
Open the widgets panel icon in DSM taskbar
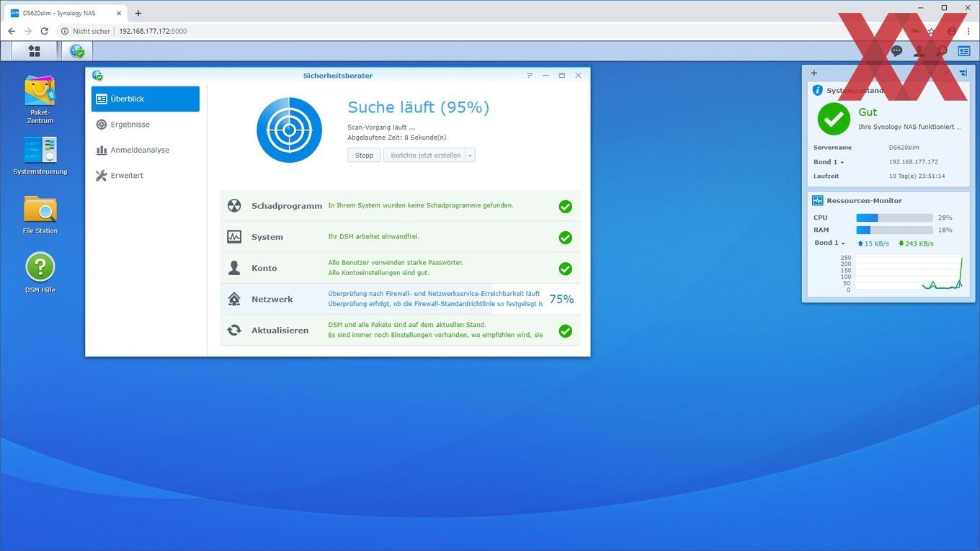coord(963,51)
